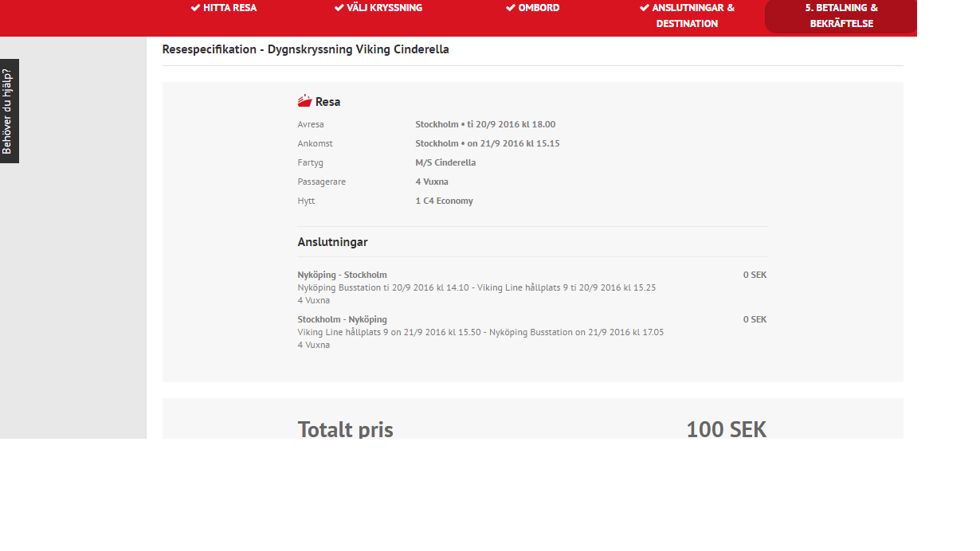Click the Resespecifikation Dygnskryssning Viking Cinderella heading
The height and width of the screenshot is (551, 980).
coord(305,49)
